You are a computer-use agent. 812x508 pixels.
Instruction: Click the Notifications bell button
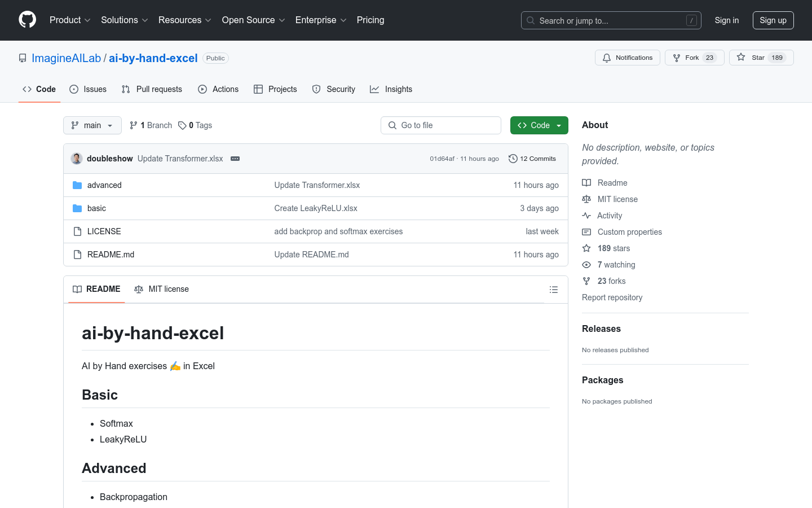coord(628,58)
